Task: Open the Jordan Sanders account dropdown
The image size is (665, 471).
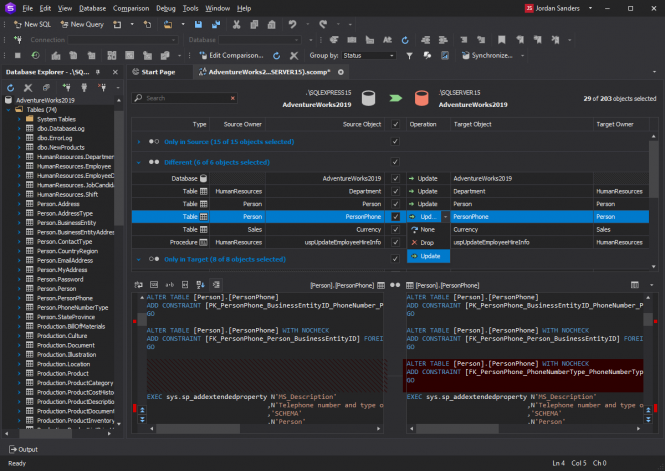Action: tap(590, 8)
